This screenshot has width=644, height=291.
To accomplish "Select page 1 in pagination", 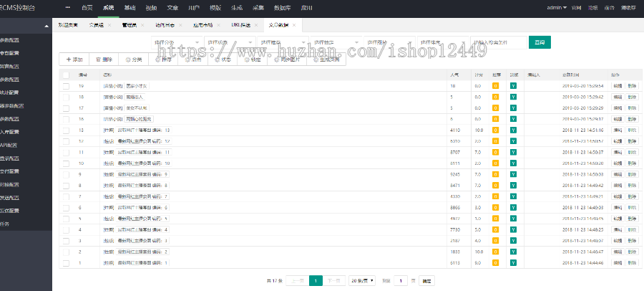I will pyautogui.click(x=316, y=281).
